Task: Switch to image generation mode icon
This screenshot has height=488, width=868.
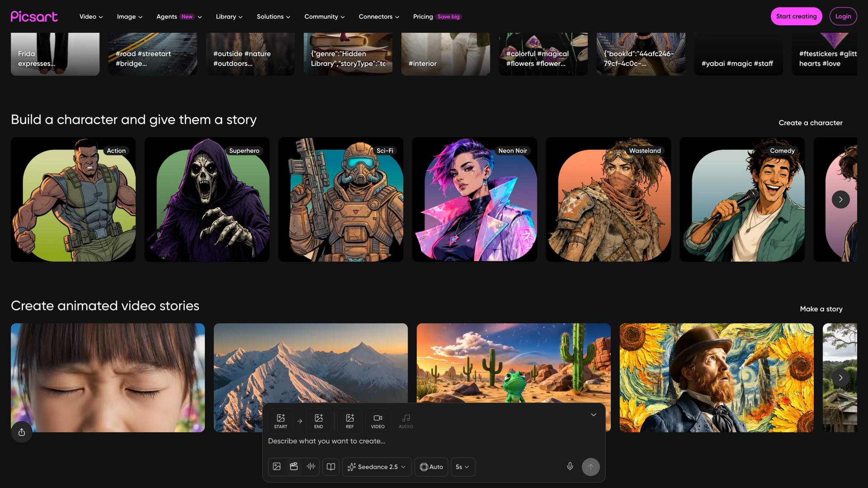Action: [x=277, y=467]
